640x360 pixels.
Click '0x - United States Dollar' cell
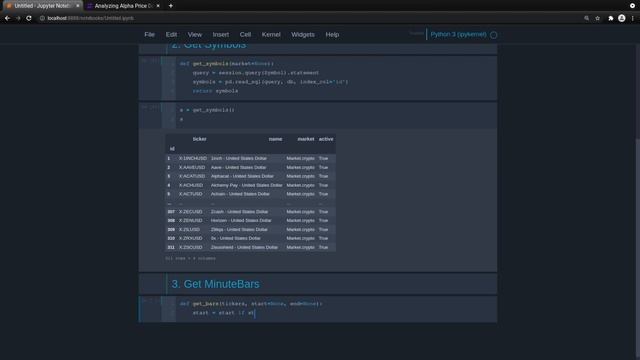point(236,238)
